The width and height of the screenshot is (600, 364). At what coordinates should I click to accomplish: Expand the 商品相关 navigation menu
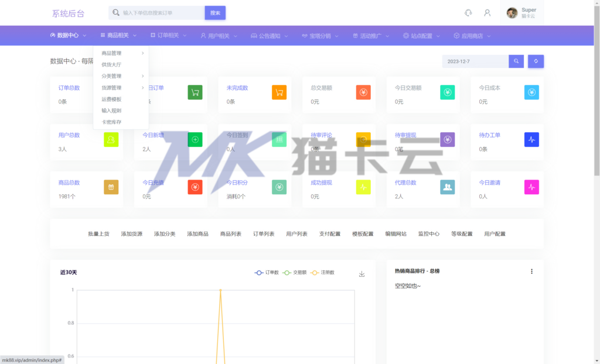point(118,36)
